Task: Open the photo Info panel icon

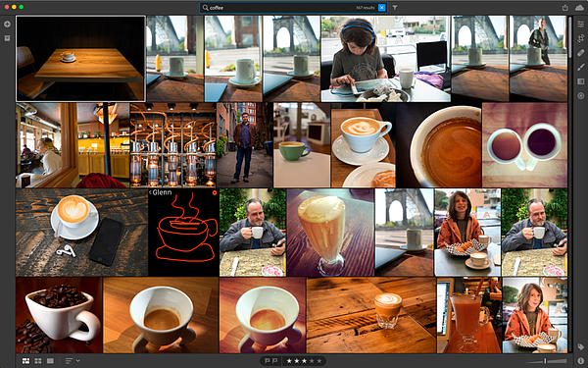Action: pyautogui.click(x=580, y=360)
